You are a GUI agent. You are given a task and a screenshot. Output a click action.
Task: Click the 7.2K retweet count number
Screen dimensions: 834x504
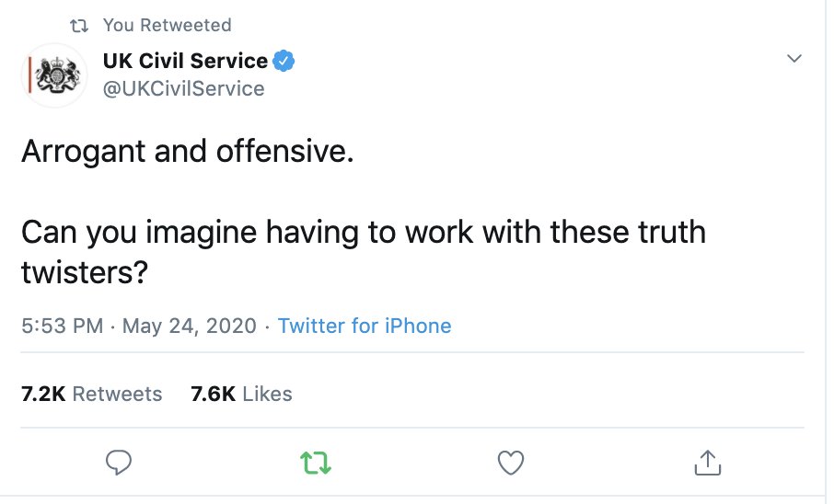pos(43,394)
